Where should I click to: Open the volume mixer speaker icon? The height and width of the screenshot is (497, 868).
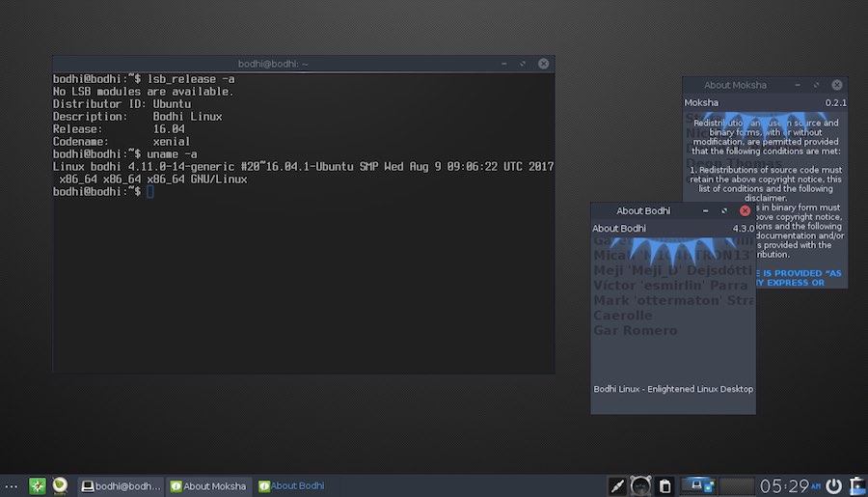click(x=640, y=486)
